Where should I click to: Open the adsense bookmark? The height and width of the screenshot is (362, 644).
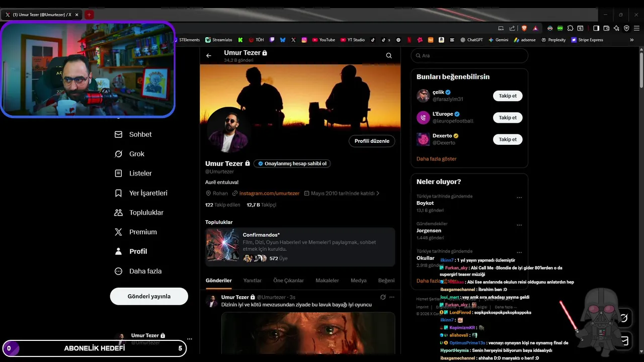point(524,40)
